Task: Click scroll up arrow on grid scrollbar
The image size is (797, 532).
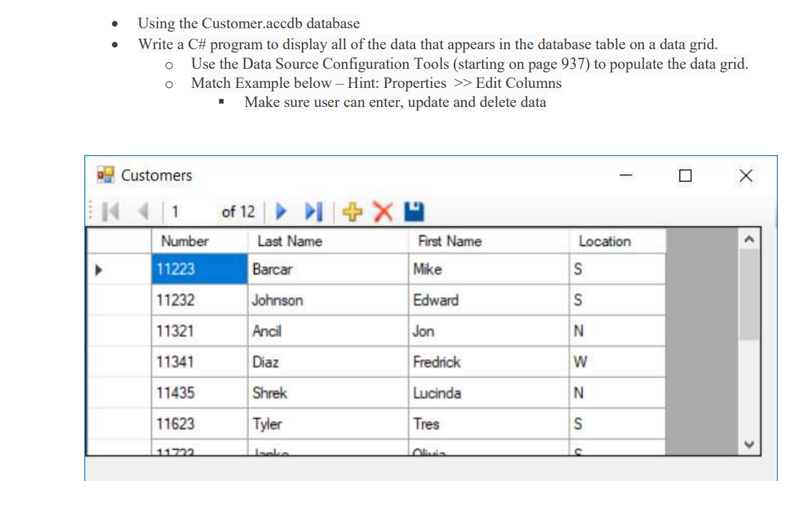Action: (748, 239)
